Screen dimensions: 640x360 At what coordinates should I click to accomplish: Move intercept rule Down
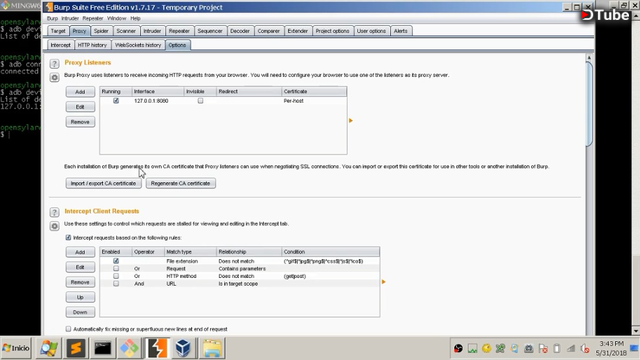pos(80,312)
